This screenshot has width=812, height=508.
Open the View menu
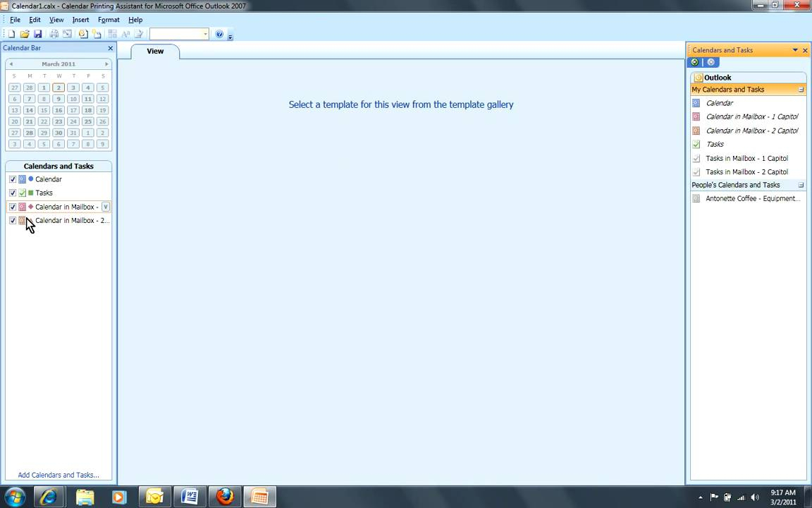[56, 20]
